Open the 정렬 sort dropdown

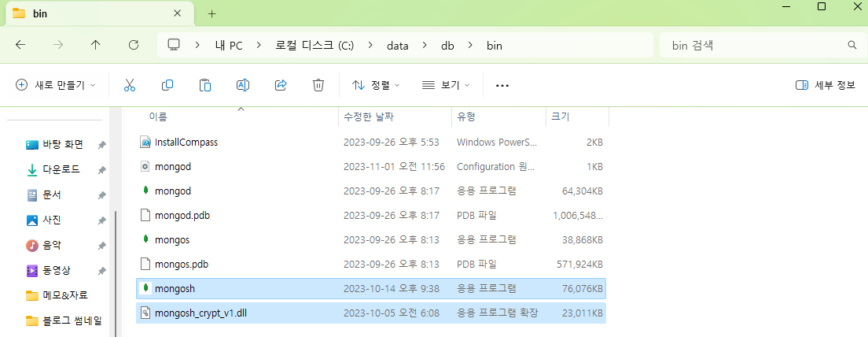[377, 85]
